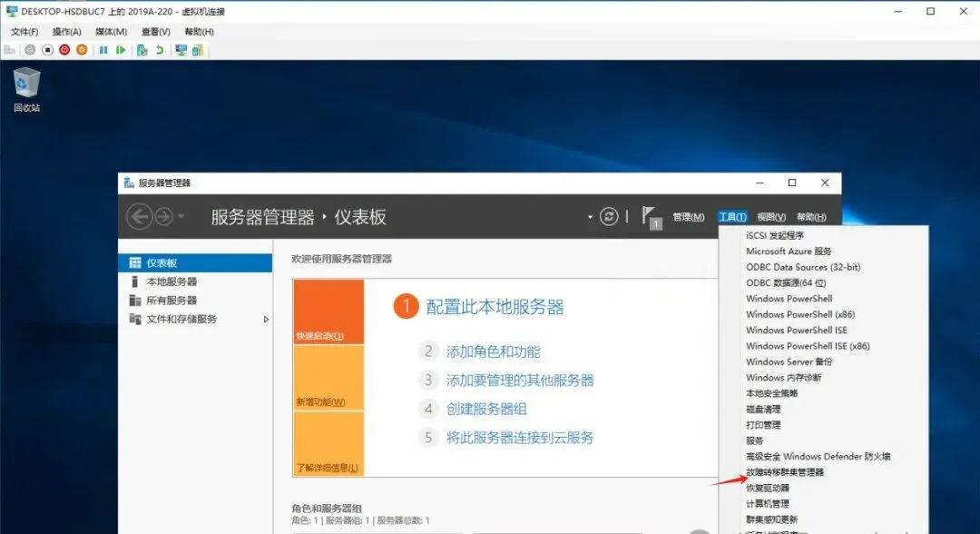Screen dimensions: 980x534
Task: Create a checkpoint with the checkpoint toolbar icon
Action: 142,50
